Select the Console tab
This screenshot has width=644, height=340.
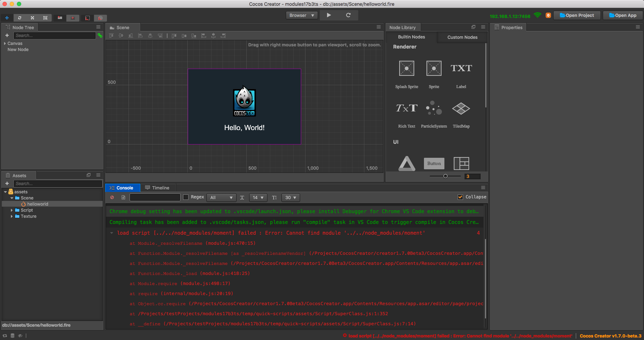122,188
